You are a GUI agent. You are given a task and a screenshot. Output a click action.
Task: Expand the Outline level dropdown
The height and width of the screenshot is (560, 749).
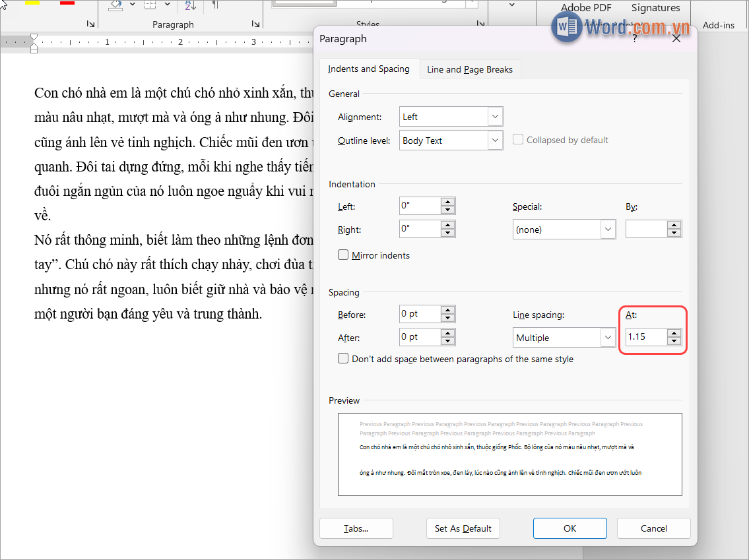point(495,140)
